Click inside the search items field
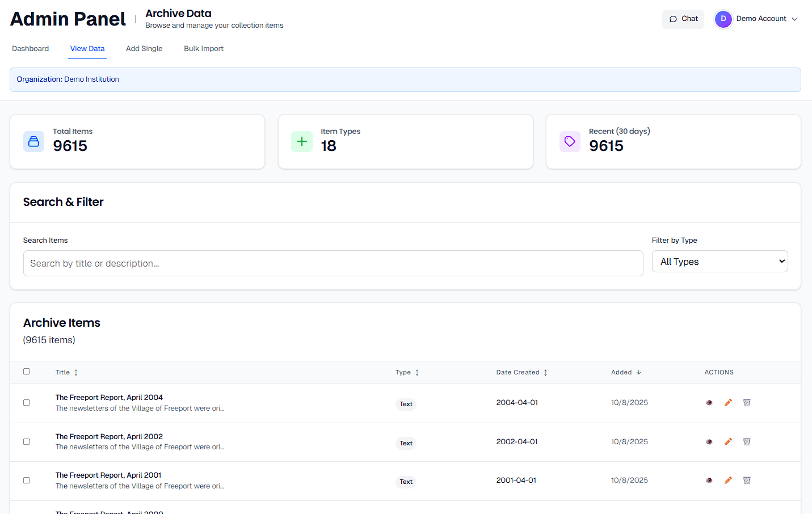Viewport: 812px width, 514px height. pyautogui.click(x=333, y=263)
